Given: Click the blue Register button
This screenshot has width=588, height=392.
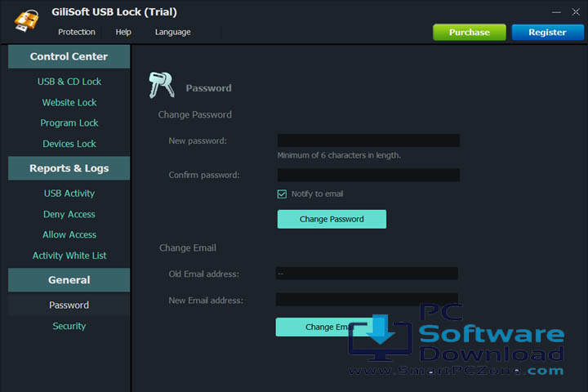Looking at the screenshot, I should pyautogui.click(x=547, y=33).
